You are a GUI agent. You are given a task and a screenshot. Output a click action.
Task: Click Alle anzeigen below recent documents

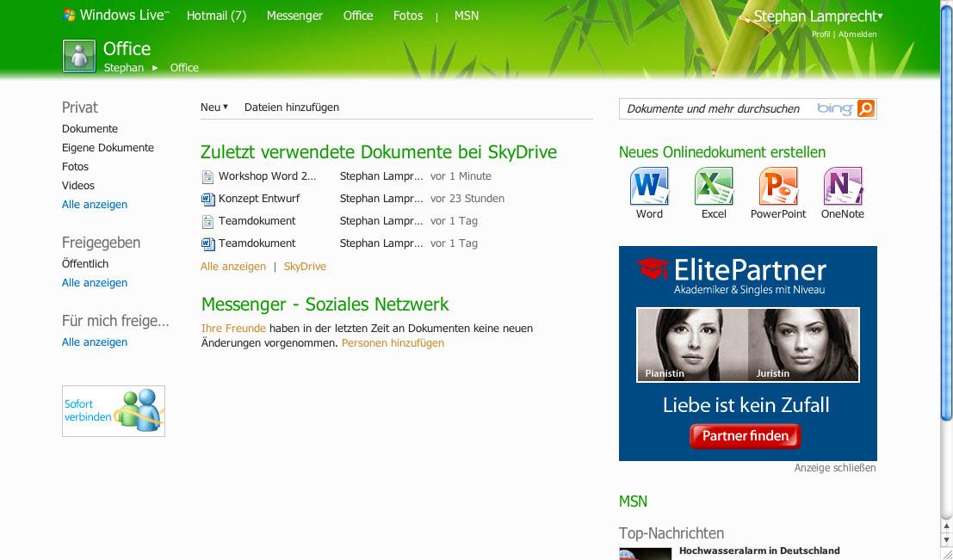coord(233,266)
